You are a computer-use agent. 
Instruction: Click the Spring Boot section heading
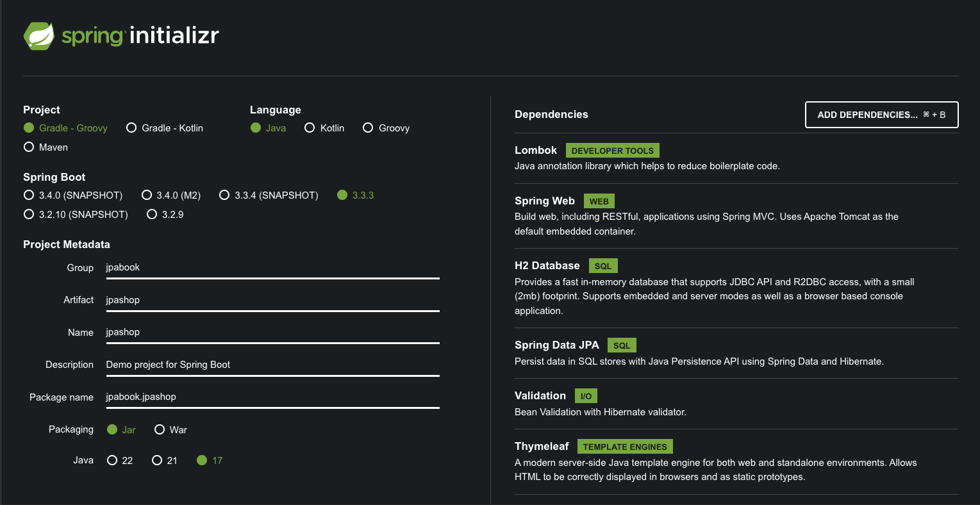pos(54,177)
